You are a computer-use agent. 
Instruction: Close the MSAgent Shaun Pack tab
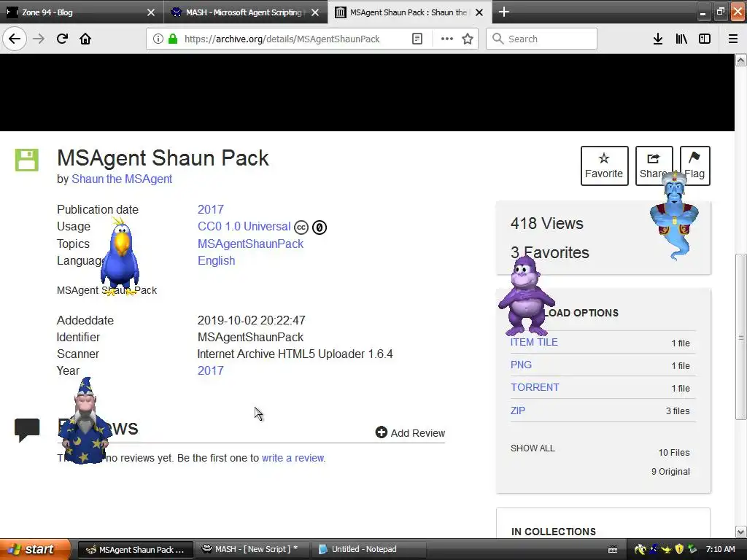tap(480, 12)
